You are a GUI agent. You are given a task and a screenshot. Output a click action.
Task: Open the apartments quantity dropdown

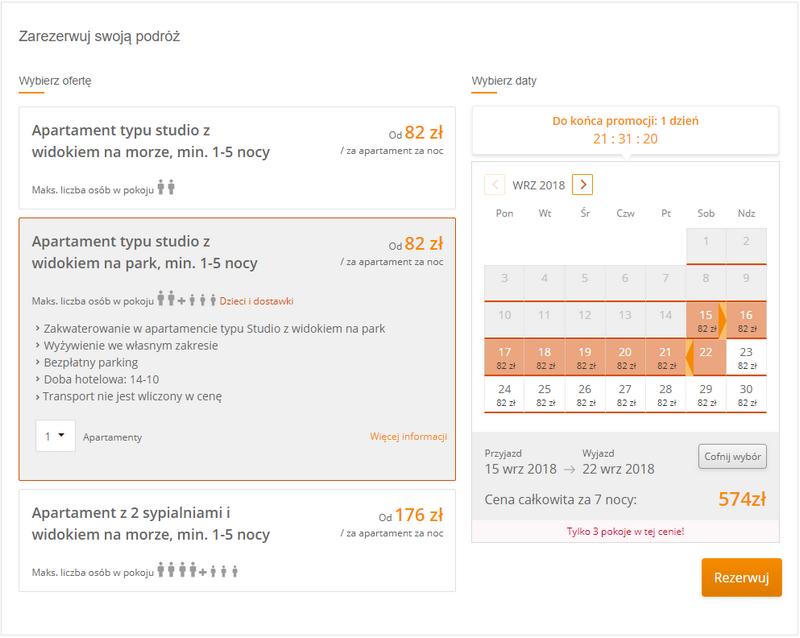click(55, 436)
